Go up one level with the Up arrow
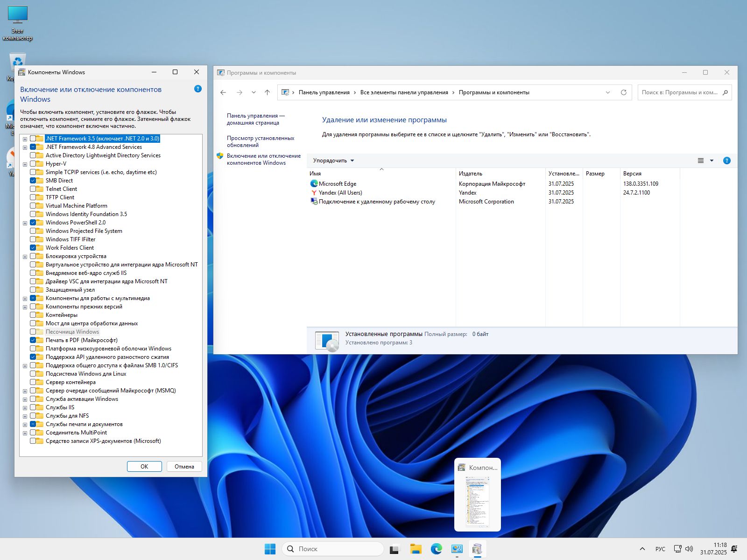Image resolution: width=747 pixels, height=560 pixels. coord(267,92)
